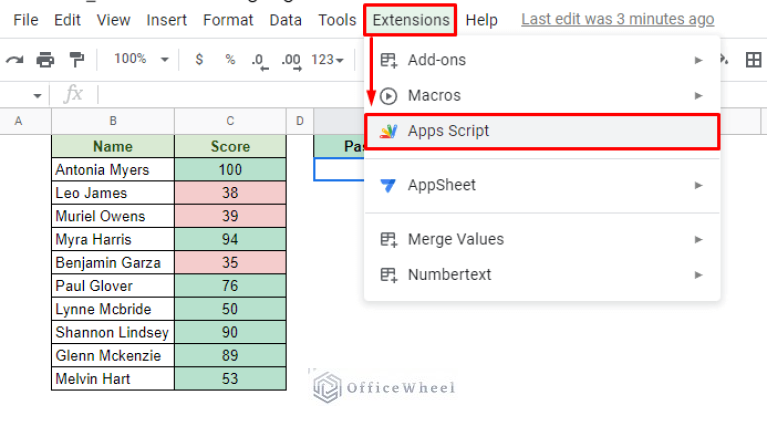Open the Format menu
The height and width of the screenshot is (426, 767).
(x=228, y=20)
